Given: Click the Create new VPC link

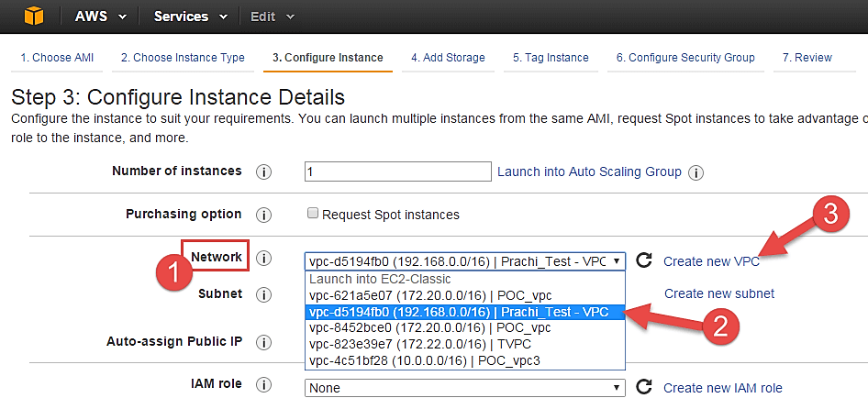Looking at the screenshot, I should click(710, 261).
